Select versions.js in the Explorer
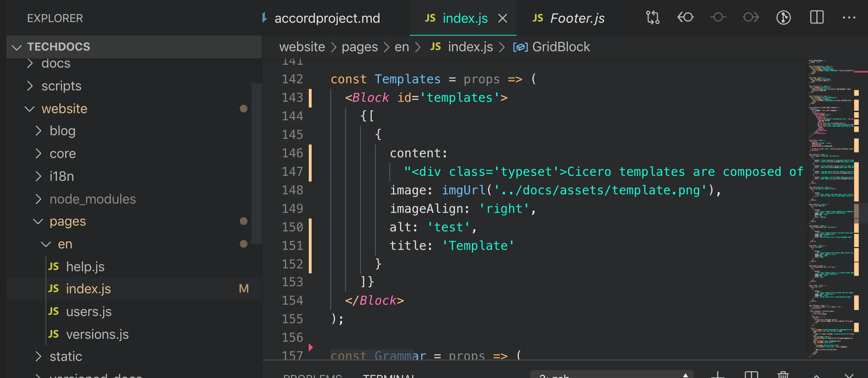This screenshot has width=868, height=378. click(x=97, y=334)
